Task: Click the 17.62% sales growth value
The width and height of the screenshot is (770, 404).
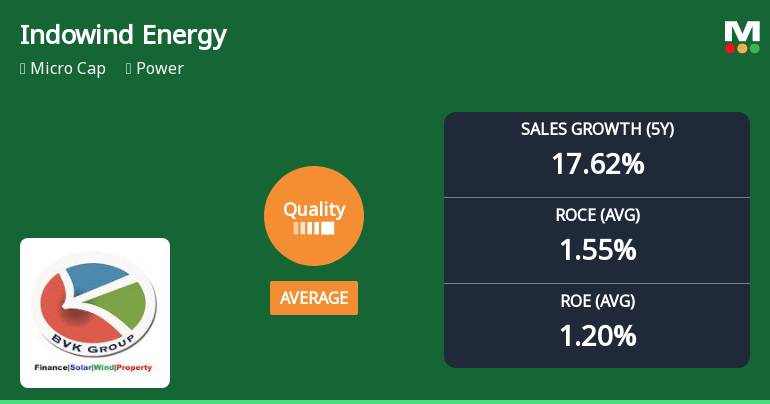Action: coord(598,164)
